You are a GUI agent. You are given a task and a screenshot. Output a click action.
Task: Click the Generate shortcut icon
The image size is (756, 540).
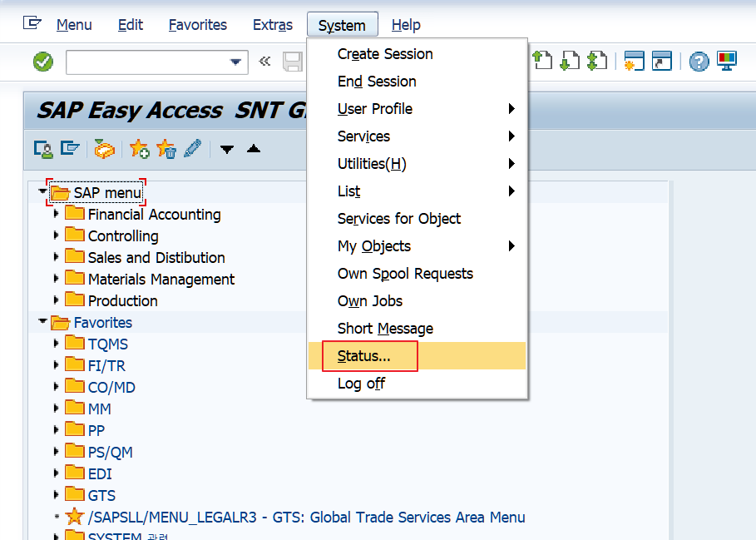(661, 61)
